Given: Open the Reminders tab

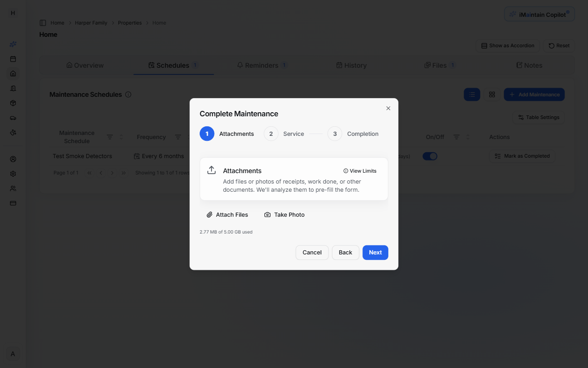Looking at the screenshot, I should [x=261, y=65].
